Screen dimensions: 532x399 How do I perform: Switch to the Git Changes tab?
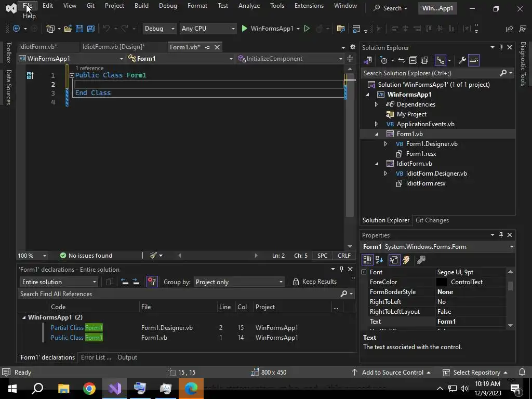tap(432, 220)
